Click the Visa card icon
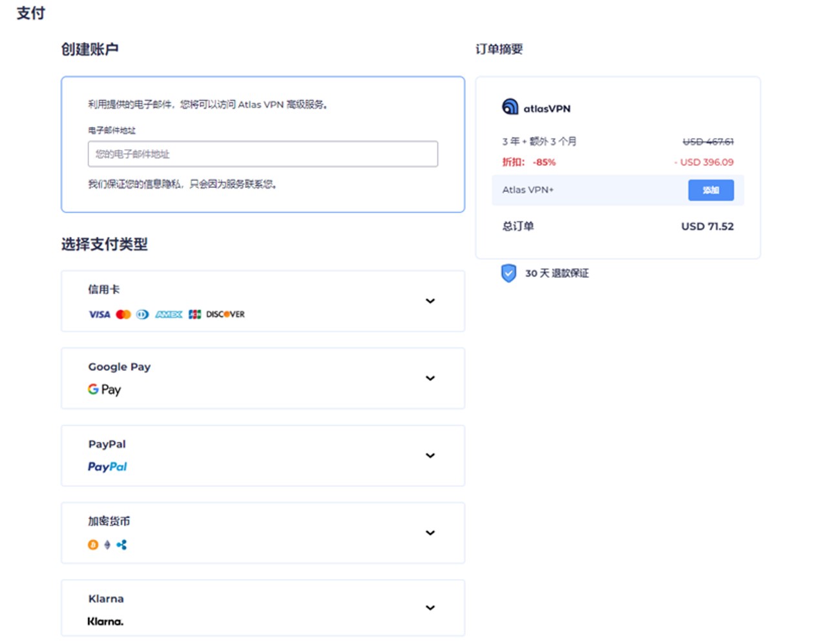 coord(99,315)
